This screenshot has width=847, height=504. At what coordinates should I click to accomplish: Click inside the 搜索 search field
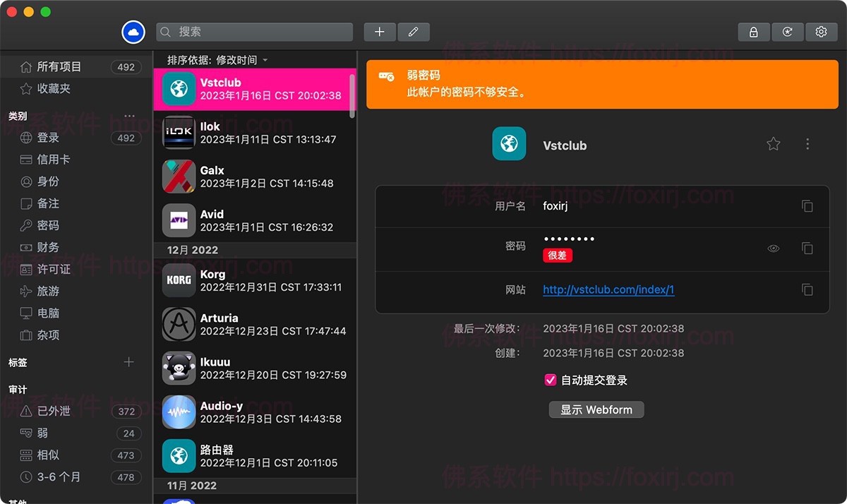(254, 32)
